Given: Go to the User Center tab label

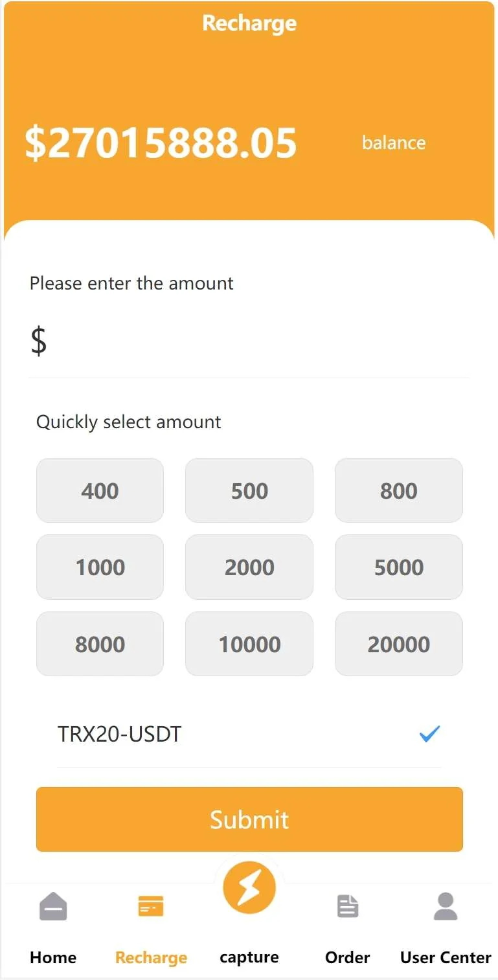Looking at the screenshot, I should pos(446,957).
